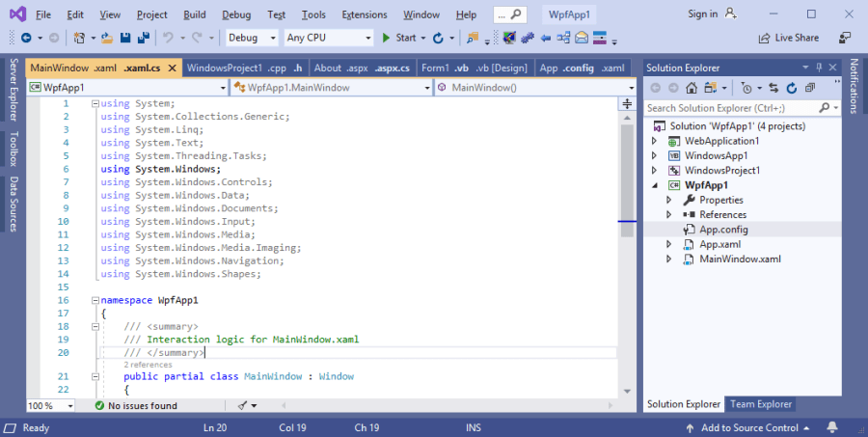Collapse the namespace WpfApp1 code block
The width and height of the screenshot is (868, 437).
(x=94, y=300)
